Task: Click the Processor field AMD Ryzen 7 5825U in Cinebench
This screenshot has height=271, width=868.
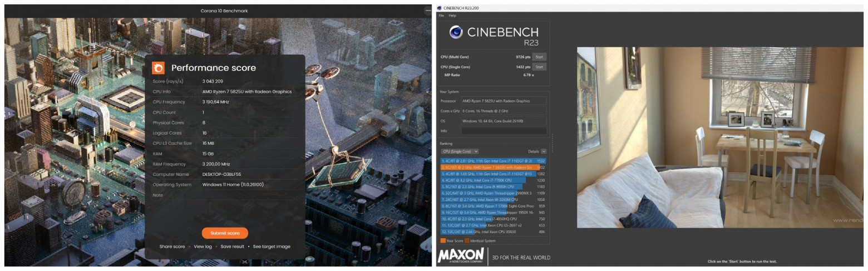Action: 504,101
